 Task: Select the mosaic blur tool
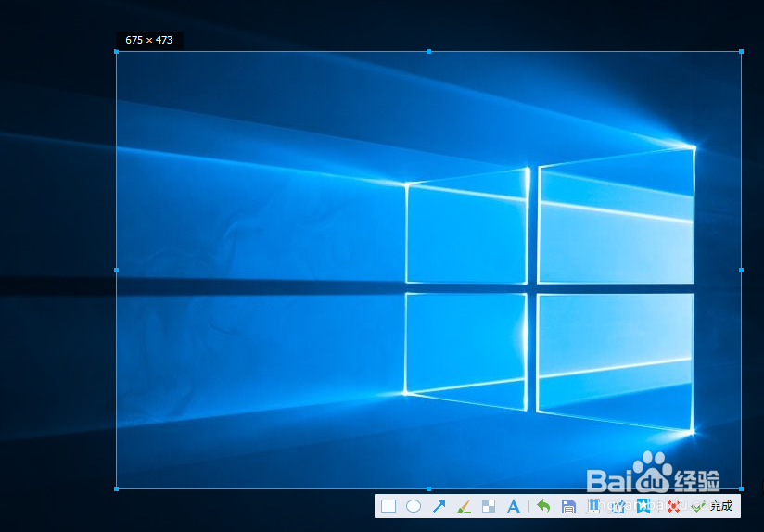489,506
